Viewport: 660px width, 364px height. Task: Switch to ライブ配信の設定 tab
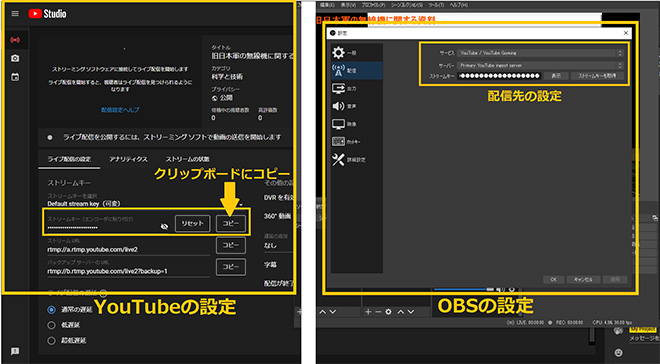click(x=69, y=159)
